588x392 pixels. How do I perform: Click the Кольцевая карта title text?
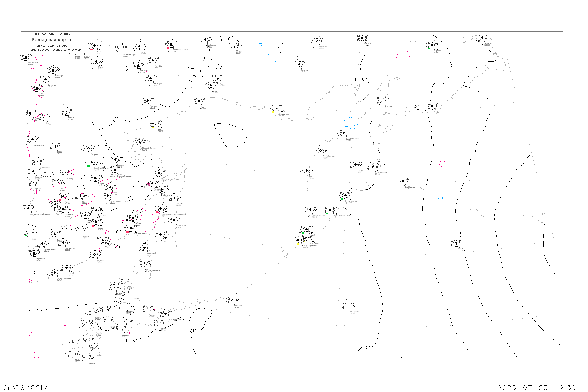(51, 40)
